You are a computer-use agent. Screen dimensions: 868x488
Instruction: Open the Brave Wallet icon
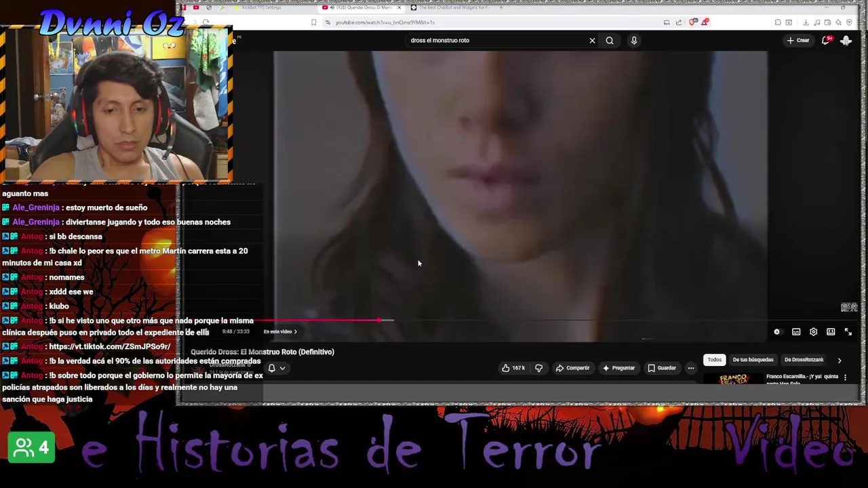pos(827,22)
